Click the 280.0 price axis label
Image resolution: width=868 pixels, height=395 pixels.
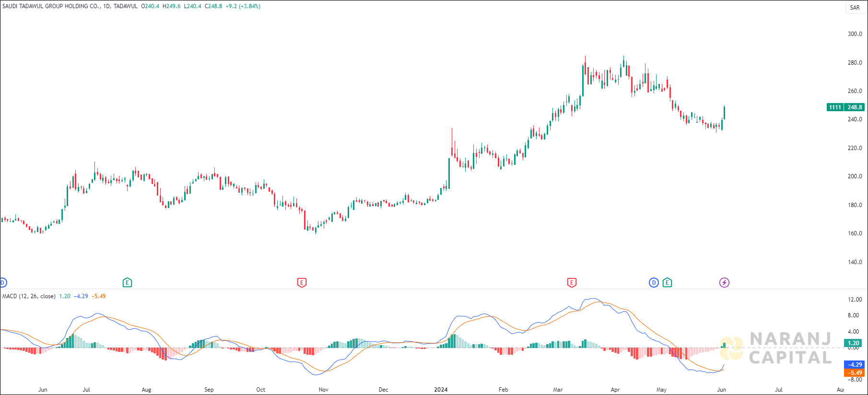tap(855, 63)
